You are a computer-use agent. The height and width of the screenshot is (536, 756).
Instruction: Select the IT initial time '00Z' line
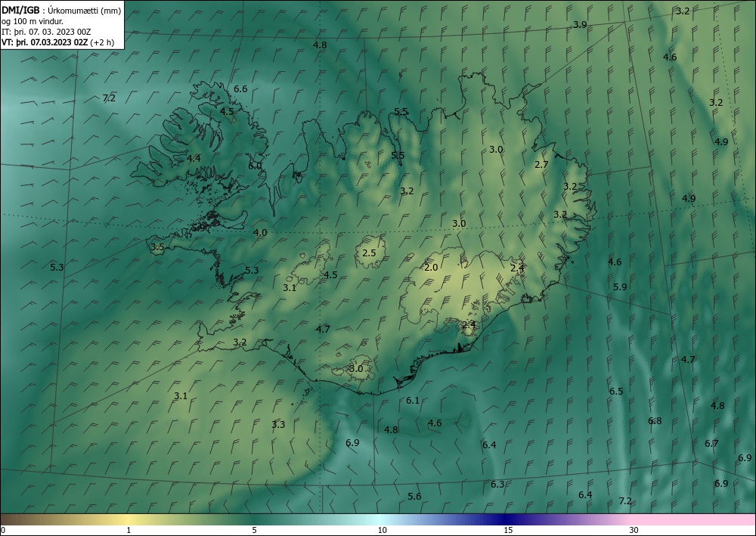click(x=46, y=32)
